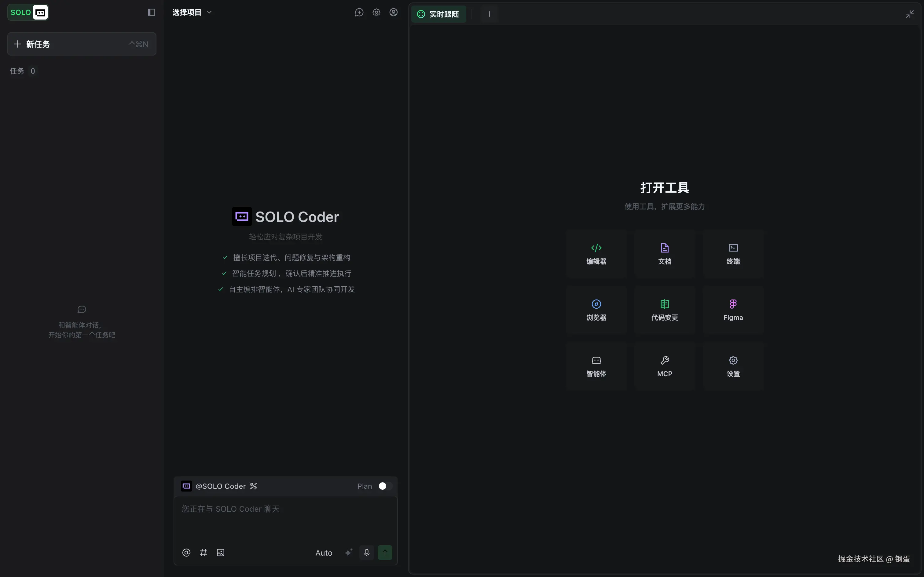
Task: Open the Auto model selector
Action: (x=323, y=553)
